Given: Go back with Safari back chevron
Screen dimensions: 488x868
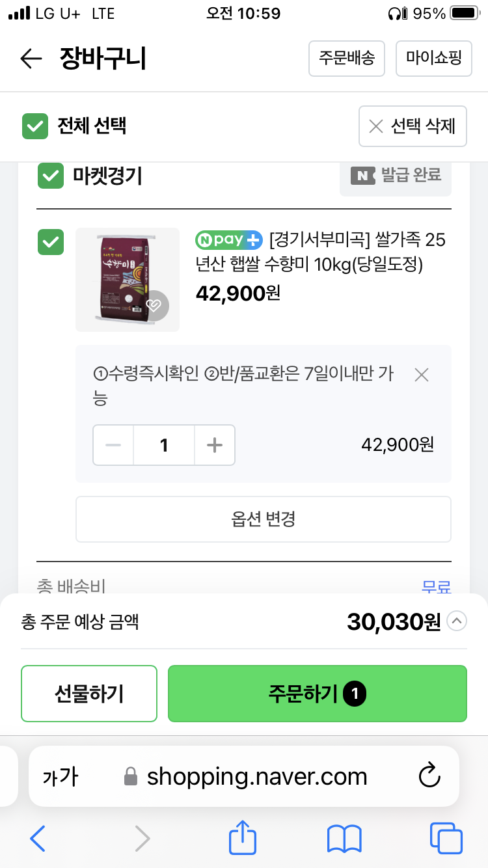Looking at the screenshot, I should (38, 839).
